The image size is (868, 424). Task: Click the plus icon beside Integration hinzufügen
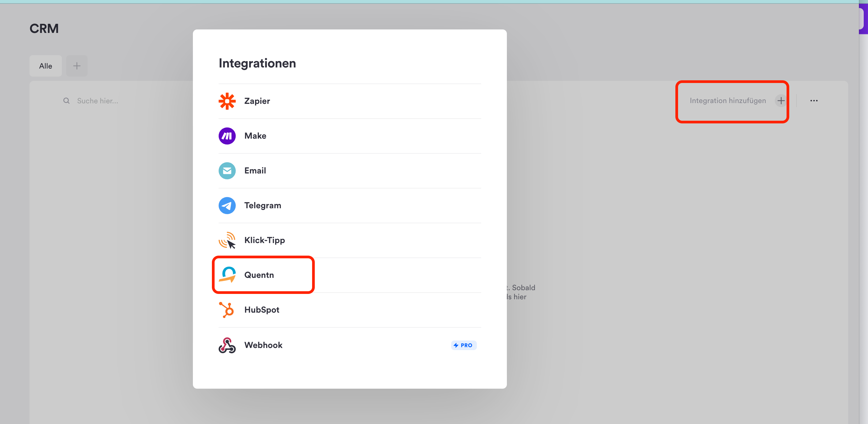tap(780, 101)
